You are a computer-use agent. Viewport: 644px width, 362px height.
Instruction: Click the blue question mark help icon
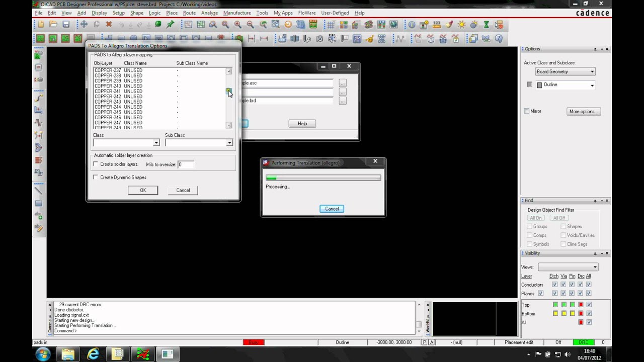pyautogui.click(x=499, y=38)
